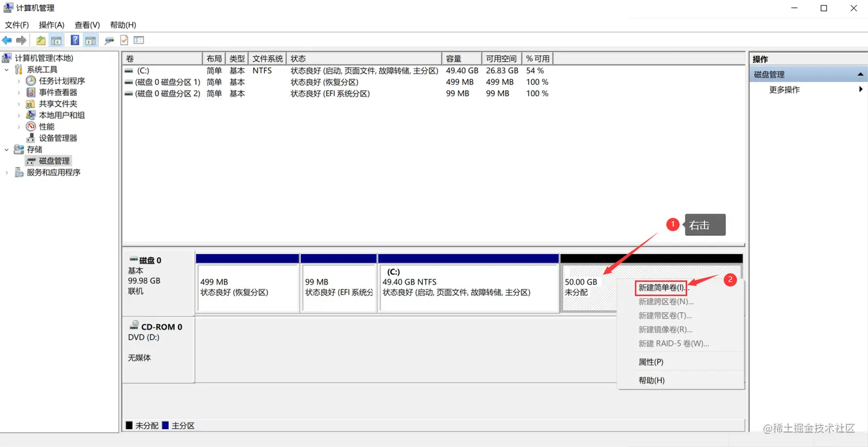Expand the 事件查看器 tree node
Screen dimensions: 868x447
19,92
